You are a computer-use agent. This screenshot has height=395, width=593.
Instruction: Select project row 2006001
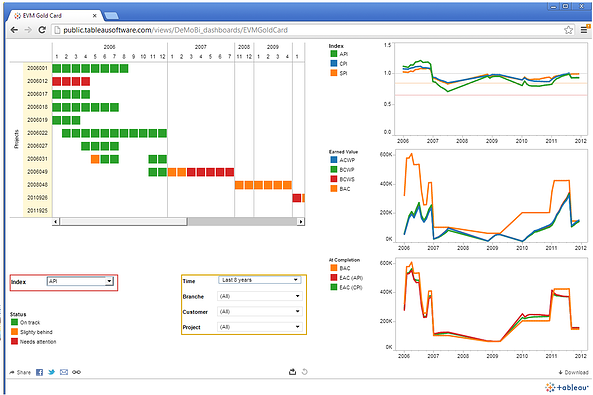[37, 68]
